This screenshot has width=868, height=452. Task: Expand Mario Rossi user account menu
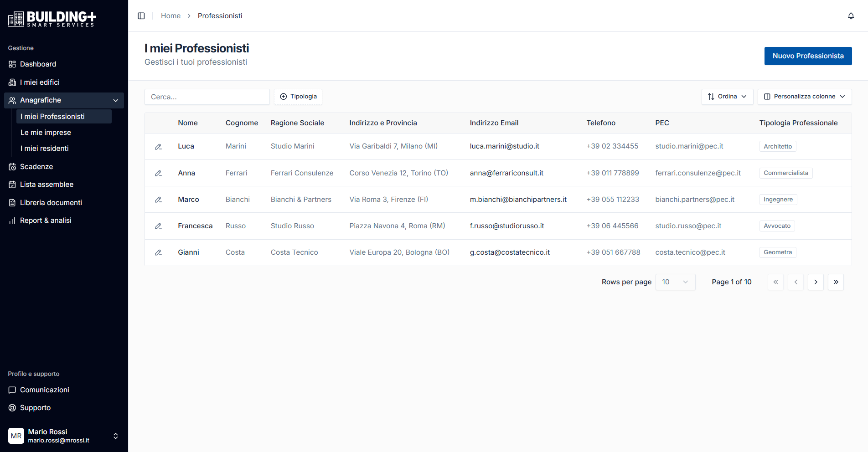click(x=115, y=436)
